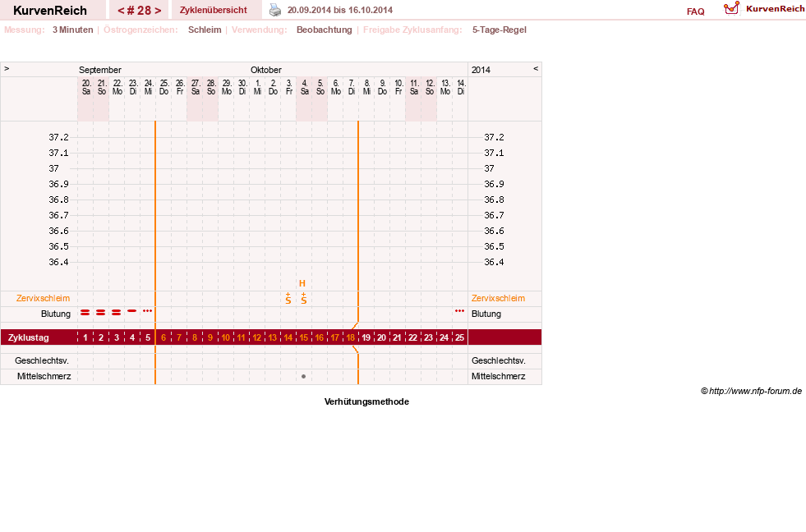Select the 'Schleim' estrogen sign value
The width and height of the screenshot is (806, 532).
pyautogui.click(x=205, y=30)
